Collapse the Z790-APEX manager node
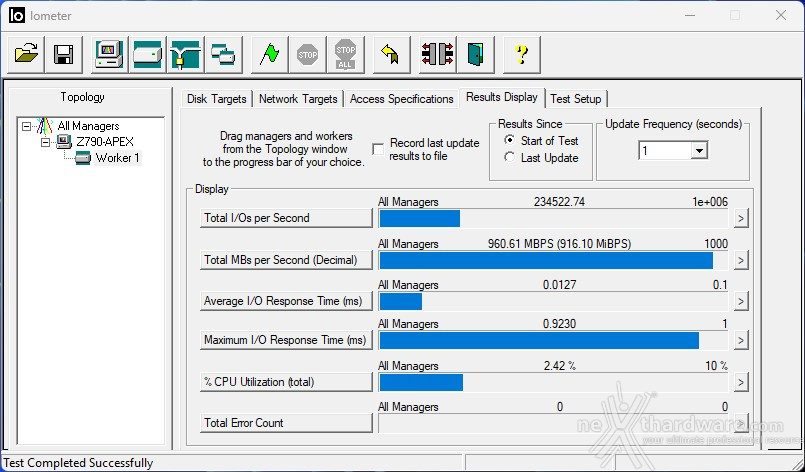The width and height of the screenshot is (805, 472). (45, 142)
